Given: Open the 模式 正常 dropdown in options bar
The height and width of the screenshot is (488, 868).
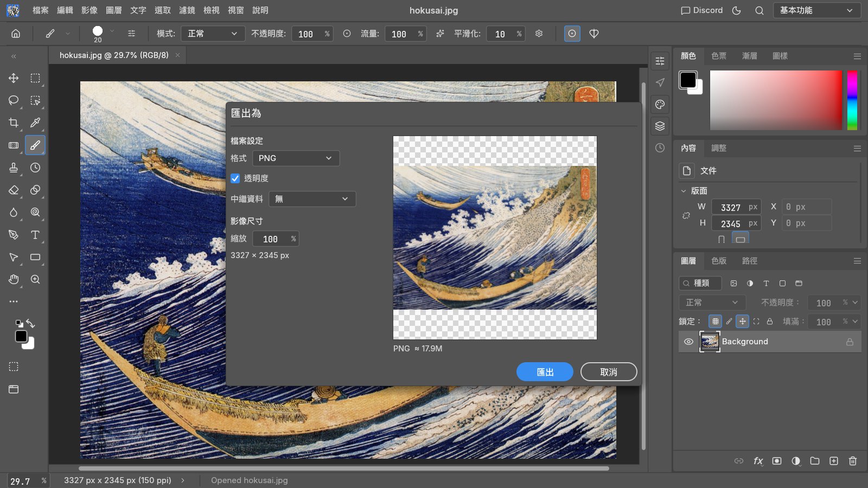Looking at the screenshot, I should 213,34.
